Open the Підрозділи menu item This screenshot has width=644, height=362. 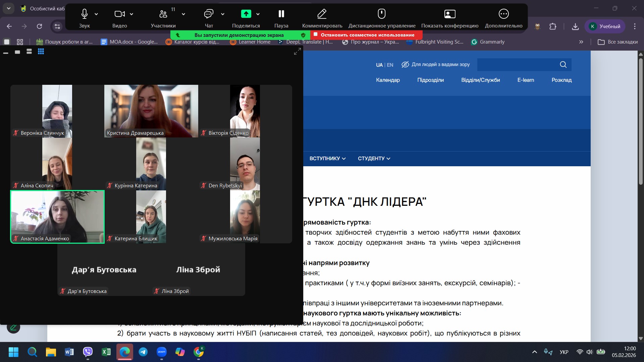pos(430,80)
